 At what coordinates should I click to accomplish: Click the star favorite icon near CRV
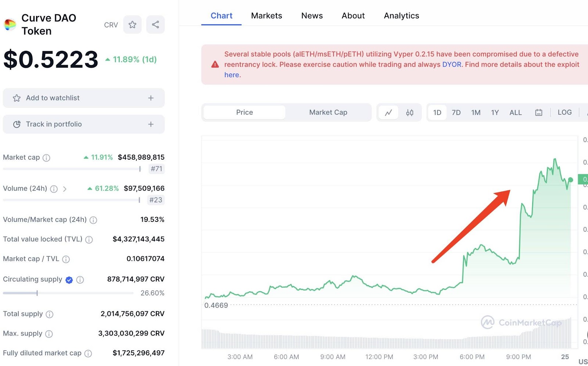coord(132,25)
